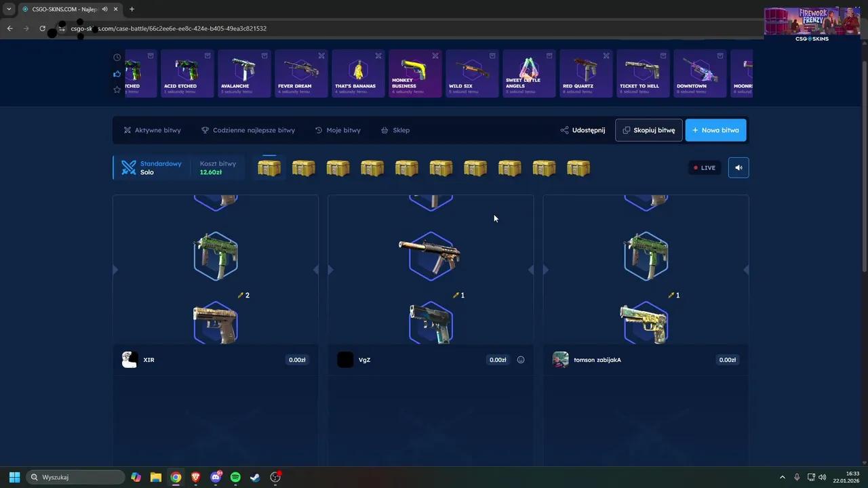Expand the hidden system tray icons chevron
The height and width of the screenshot is (488, 868).
[782, 477]
